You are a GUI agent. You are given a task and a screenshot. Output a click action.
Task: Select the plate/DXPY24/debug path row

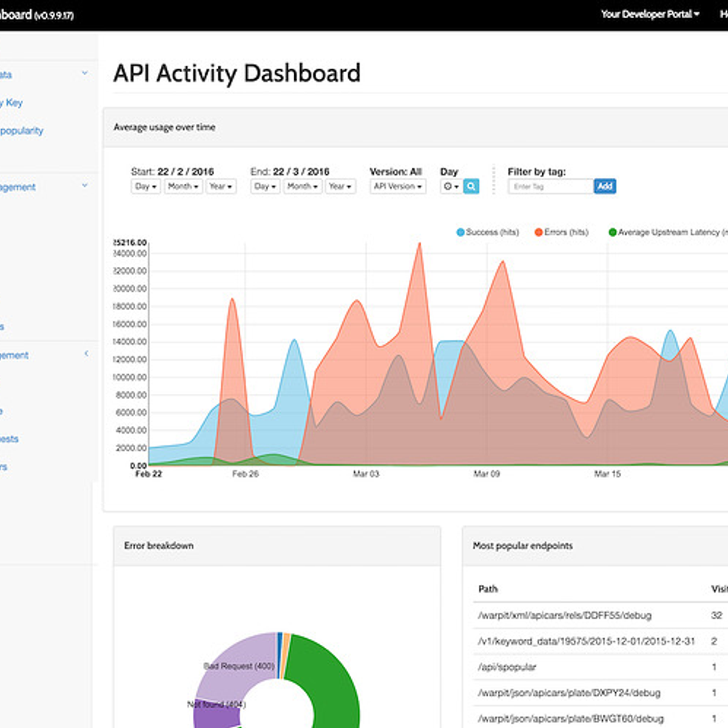569,693
